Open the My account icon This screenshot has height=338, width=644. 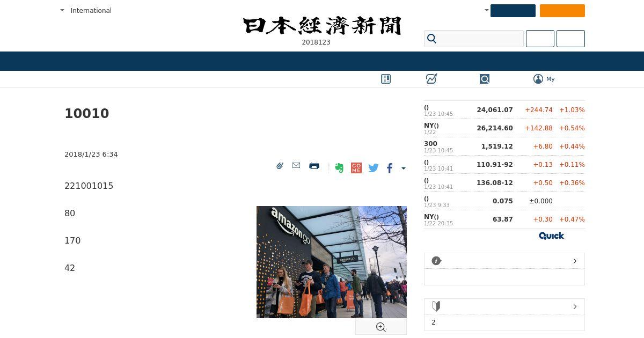coord(538,79)
